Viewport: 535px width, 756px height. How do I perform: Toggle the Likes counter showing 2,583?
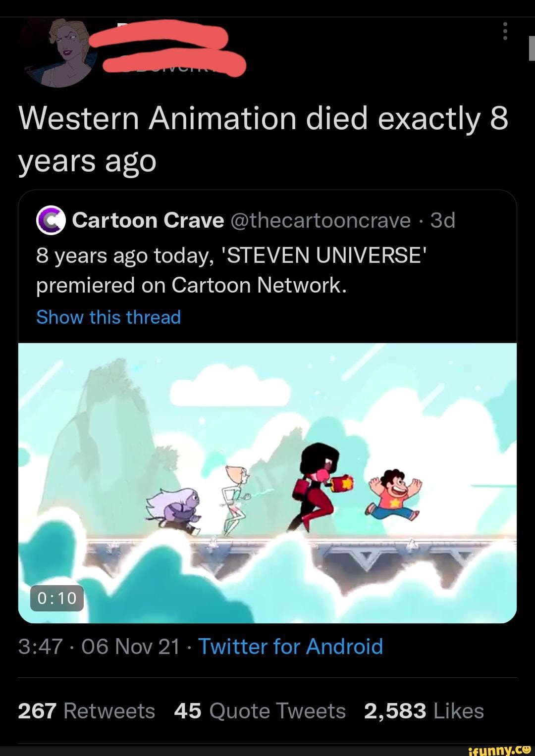[424, 710]
